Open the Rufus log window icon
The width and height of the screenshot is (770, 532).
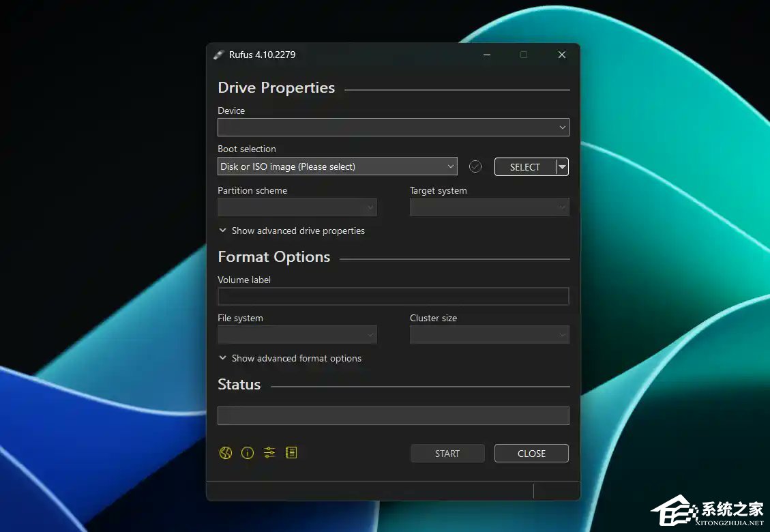291,452
